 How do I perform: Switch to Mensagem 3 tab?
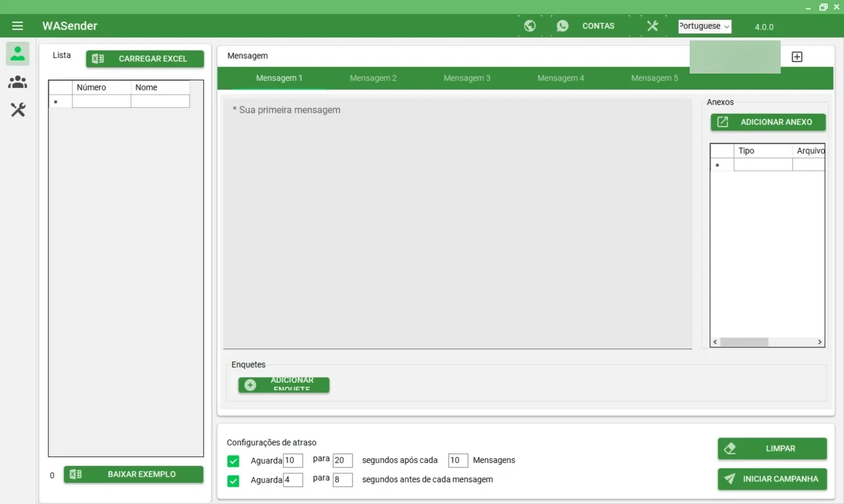coord(467,78)
